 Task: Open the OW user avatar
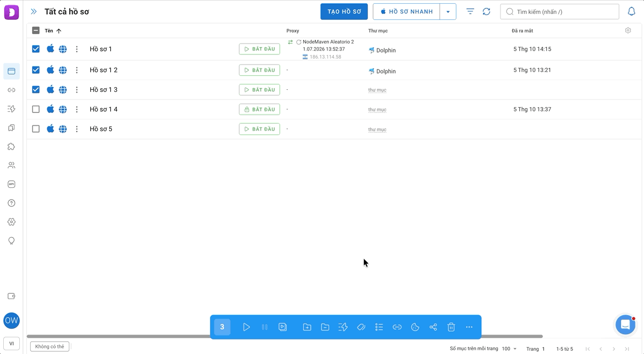coord(11,321)
